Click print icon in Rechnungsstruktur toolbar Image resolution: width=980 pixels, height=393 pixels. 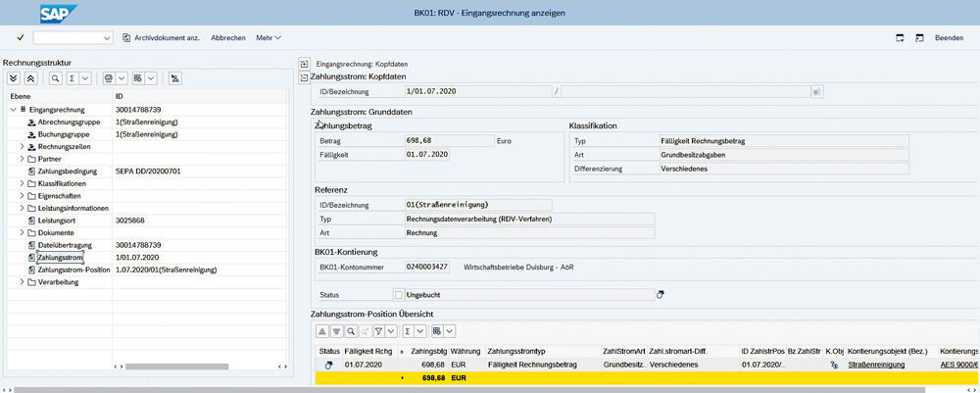point(109,77)
